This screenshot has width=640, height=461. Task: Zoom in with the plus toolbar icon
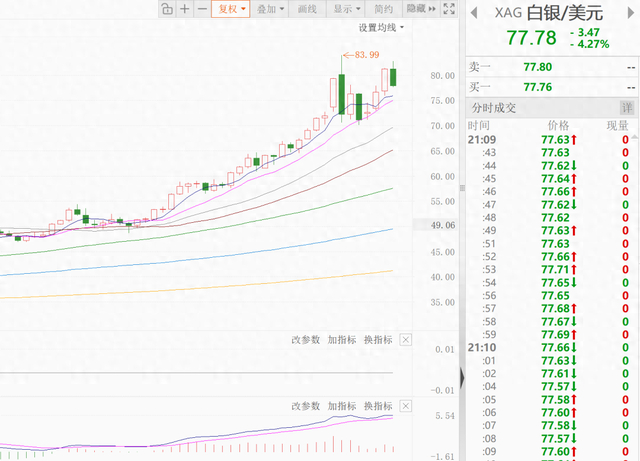tap(184, 9)
